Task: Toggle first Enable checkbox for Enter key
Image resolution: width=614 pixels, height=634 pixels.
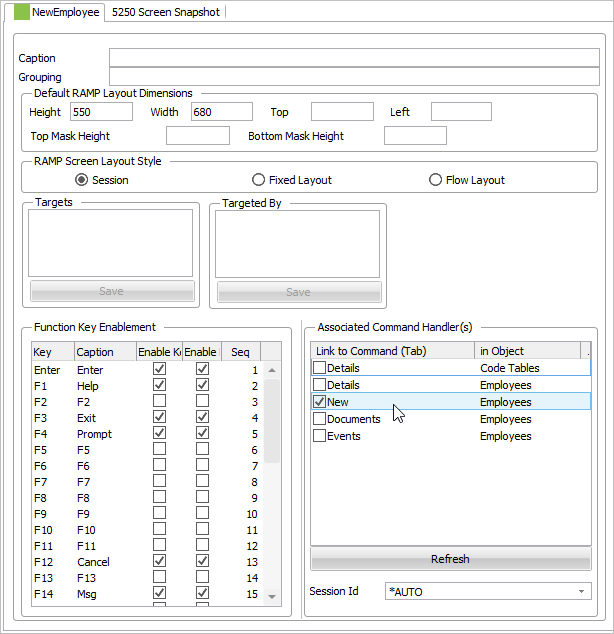Action: 159,368
